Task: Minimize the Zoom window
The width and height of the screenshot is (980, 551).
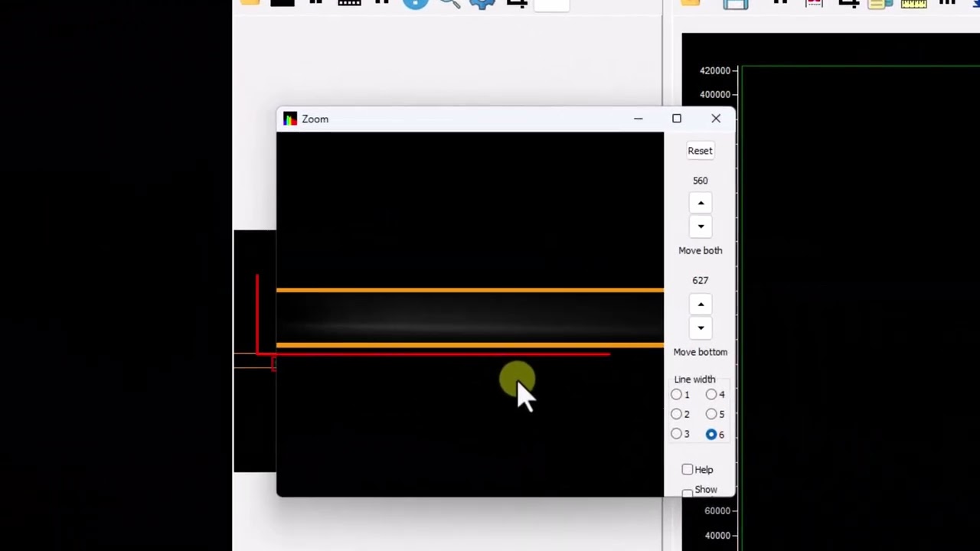Action: point(639,119)
